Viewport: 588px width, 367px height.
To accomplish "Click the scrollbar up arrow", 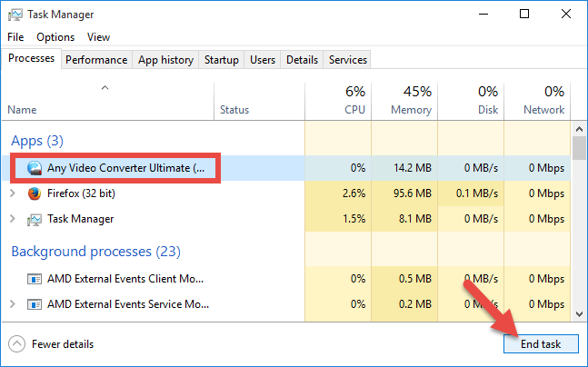I will click(x=579, y=129).
